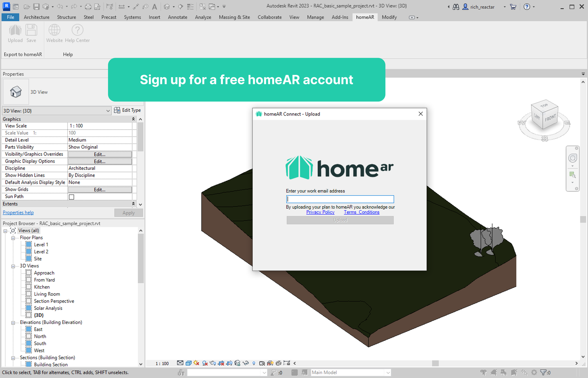
Task: Open the rich_reactar account dropdown arrow
Action: coord(505,7)
